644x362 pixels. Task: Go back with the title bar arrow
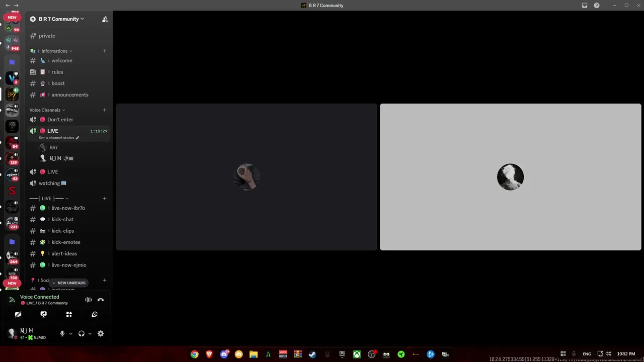click(x=8, y=5)
